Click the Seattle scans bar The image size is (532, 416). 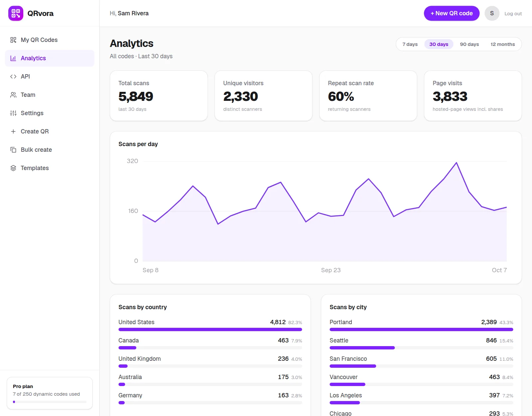tap(421, 348)
